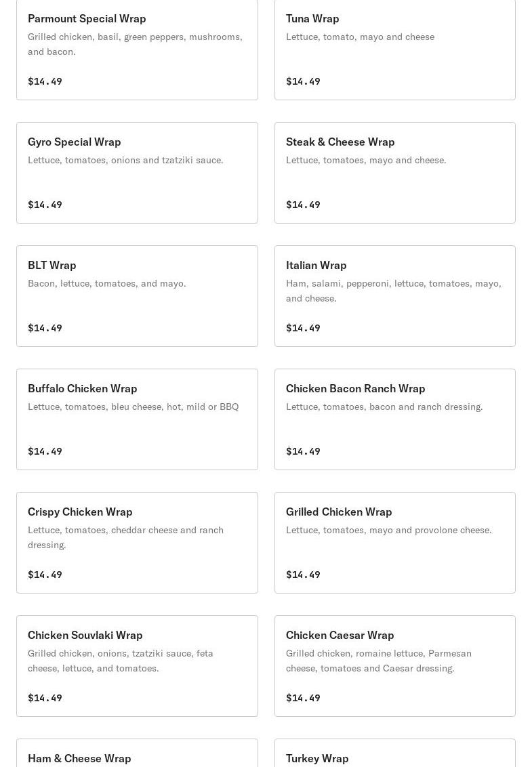Click the Chicken Souvlaki Wrap price
This screenshot has width=532, height=767.
tap(45, 698)
